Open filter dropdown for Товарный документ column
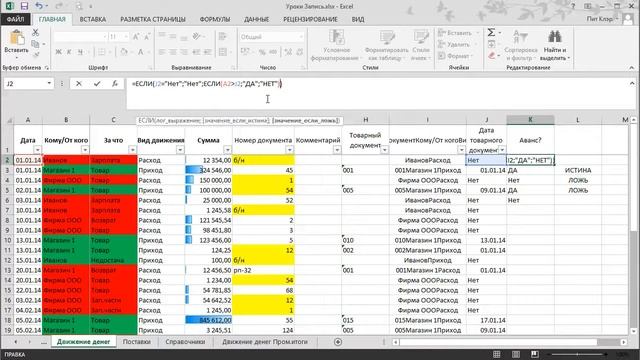Image resolution: width=640 pixels, height=360 pixels. [x=384, y=150]
